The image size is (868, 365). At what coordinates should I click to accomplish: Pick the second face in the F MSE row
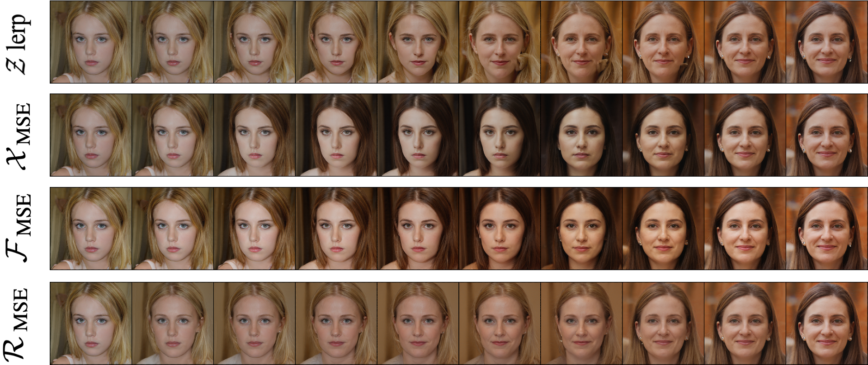(173, 229)
